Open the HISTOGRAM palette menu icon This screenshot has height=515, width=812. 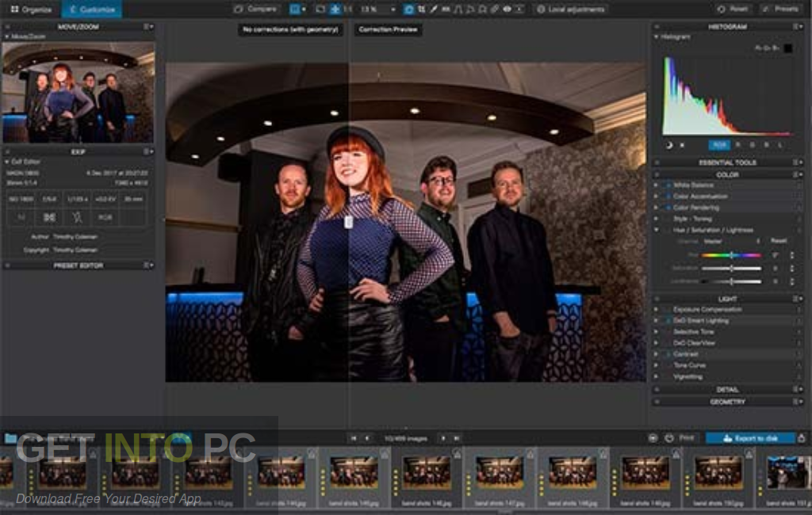(798, 26)
